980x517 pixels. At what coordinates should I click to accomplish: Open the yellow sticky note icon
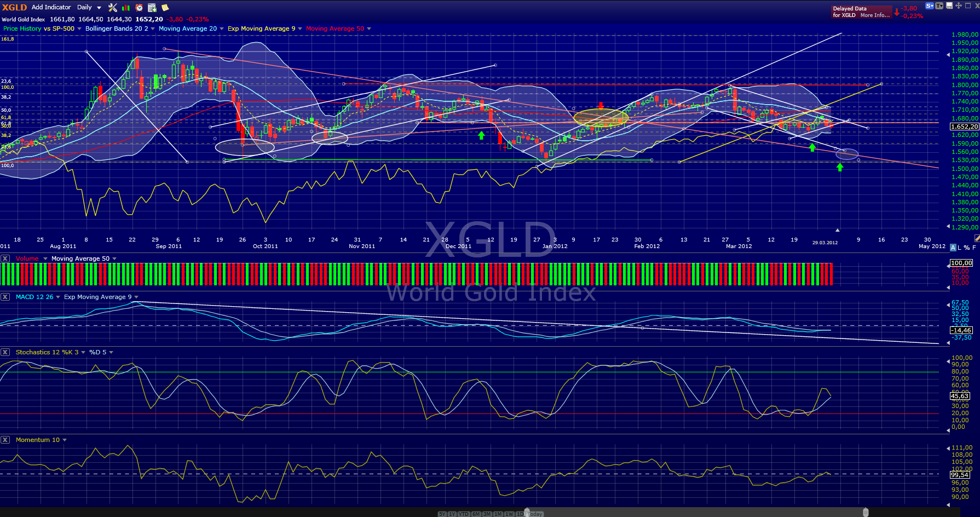coord(165,8)
